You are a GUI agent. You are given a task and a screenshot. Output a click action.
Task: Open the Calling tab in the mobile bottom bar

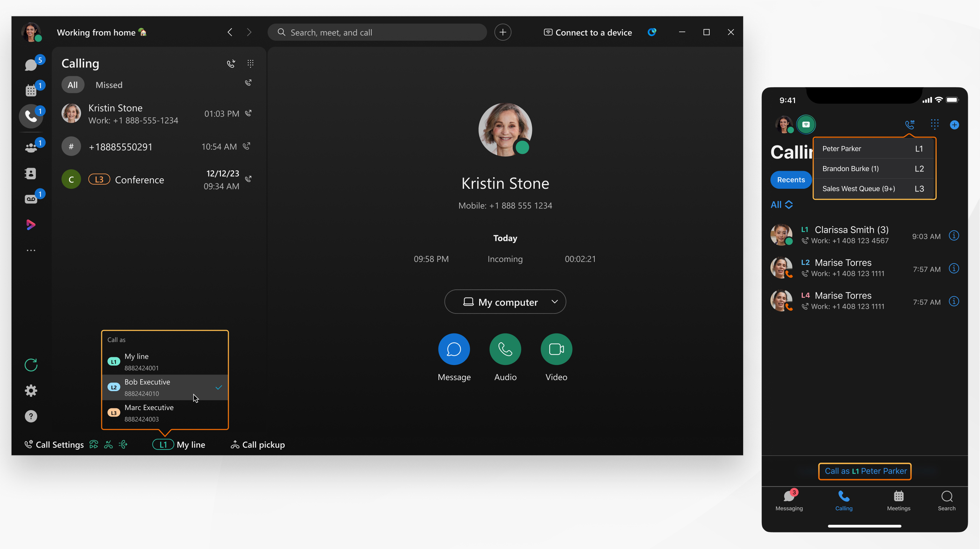(x=843, y=500)
